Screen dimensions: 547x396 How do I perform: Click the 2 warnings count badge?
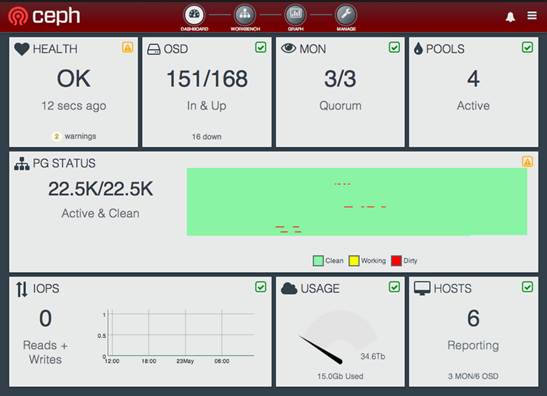coord(56,136)
